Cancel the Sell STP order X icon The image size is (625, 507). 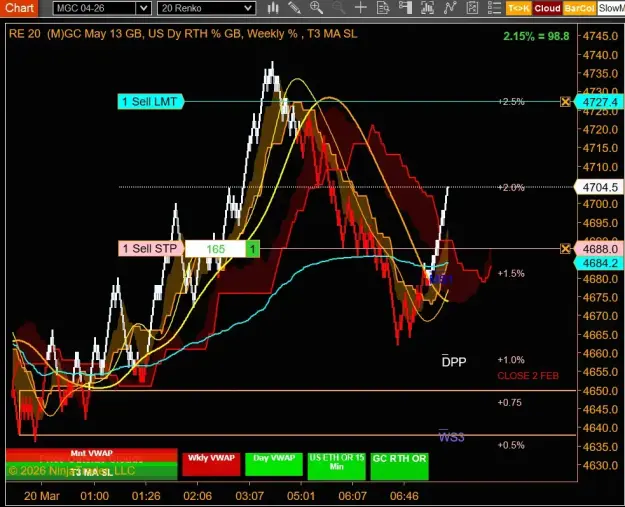coord(565,249)
